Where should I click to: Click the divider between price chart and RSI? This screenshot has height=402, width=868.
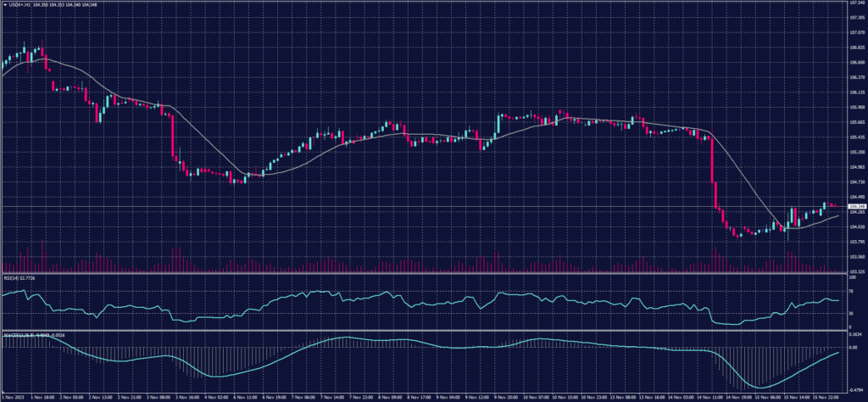[424, 273]
